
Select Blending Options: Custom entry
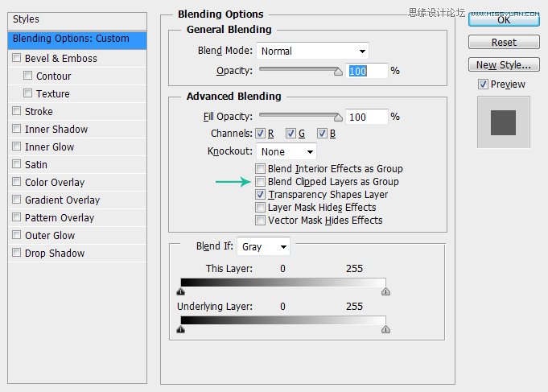click(x=77, y=39)
